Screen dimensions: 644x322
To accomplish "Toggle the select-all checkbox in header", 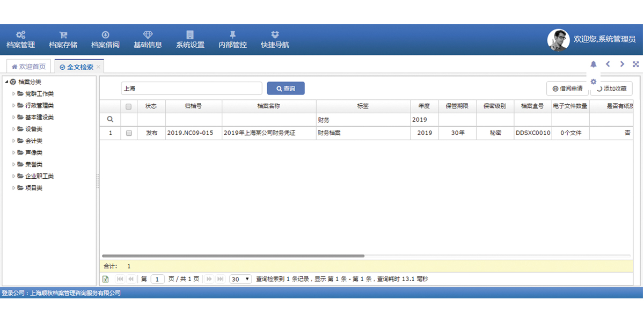I will 129,106.
